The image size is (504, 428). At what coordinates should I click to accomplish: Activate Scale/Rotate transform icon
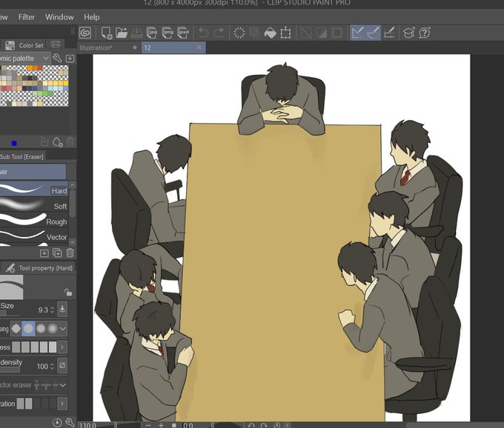click(285, 33)
